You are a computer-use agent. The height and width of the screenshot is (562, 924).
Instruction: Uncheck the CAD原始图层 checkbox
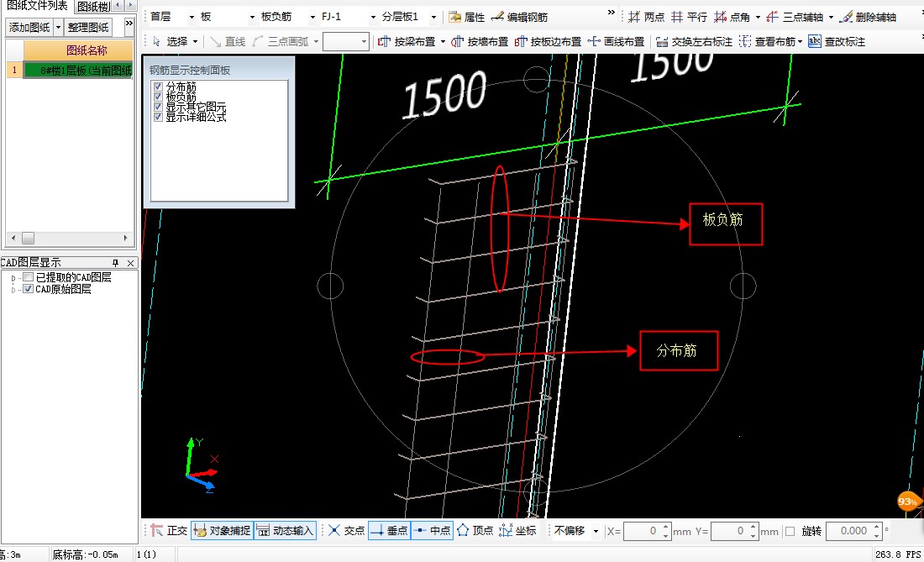click(x=28, y=289)
